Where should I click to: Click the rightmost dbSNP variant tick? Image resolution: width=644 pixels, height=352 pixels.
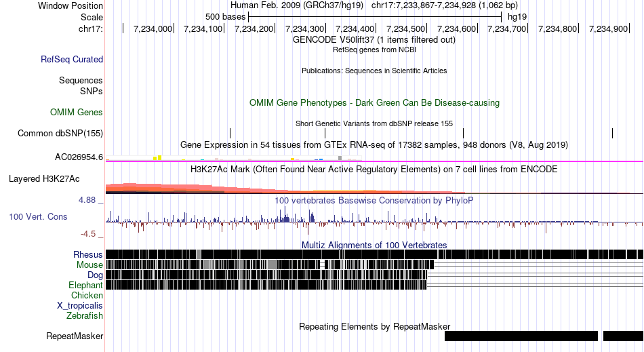click(x=612, y=133)
